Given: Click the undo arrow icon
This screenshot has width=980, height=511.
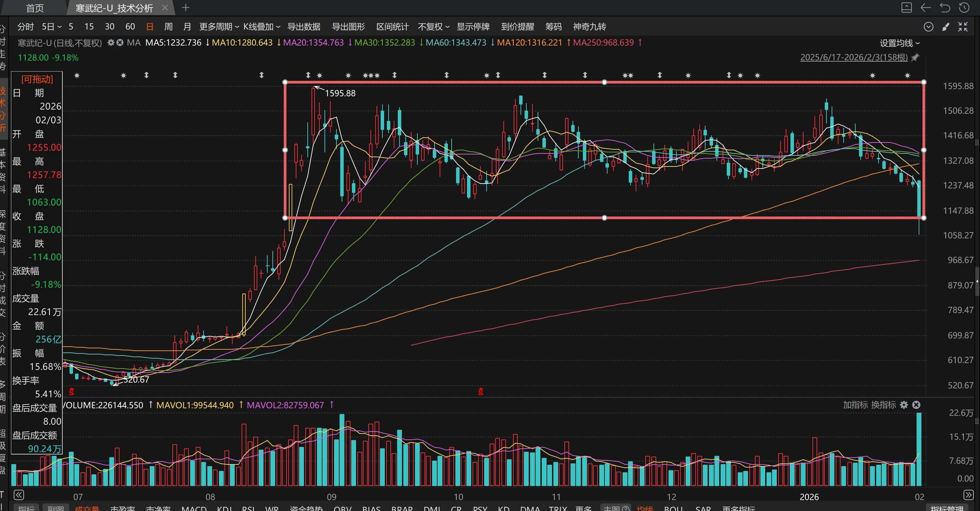Looking at the screenshot, I should [x=945, y=8].
